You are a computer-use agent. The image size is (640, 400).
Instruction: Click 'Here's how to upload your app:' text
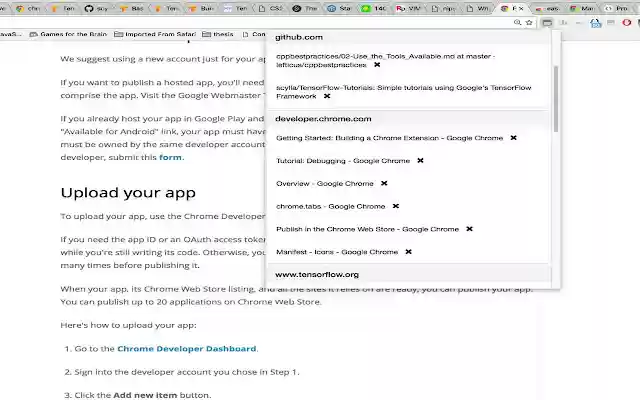(x=129, y=325)
